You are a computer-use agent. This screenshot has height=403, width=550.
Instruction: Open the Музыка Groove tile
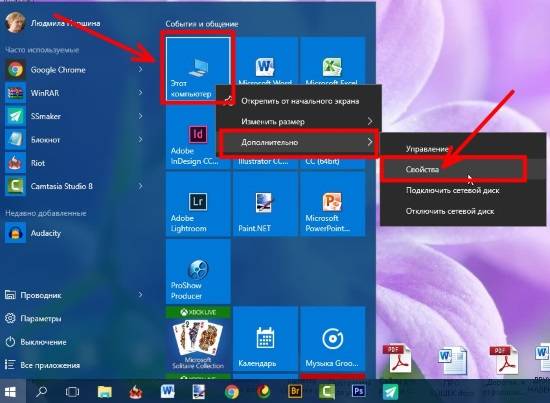332,339
